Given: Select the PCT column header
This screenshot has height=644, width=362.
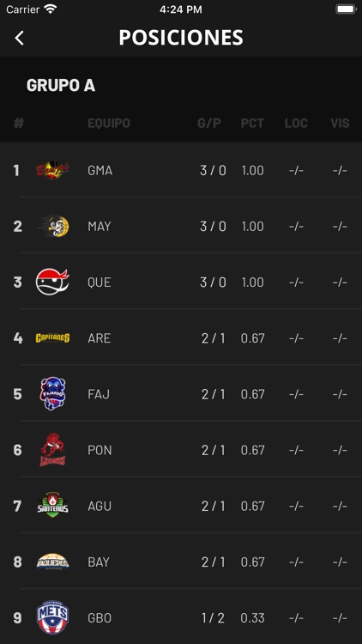Looking at the screenshot, I should point(252,123).
